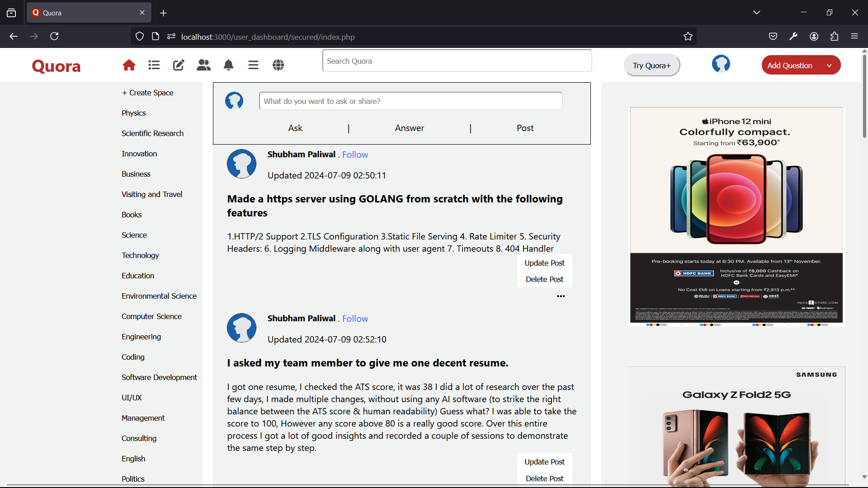868x488 pixels.
Task: Click the globe language icon
Action: click(x=278, y=65)
